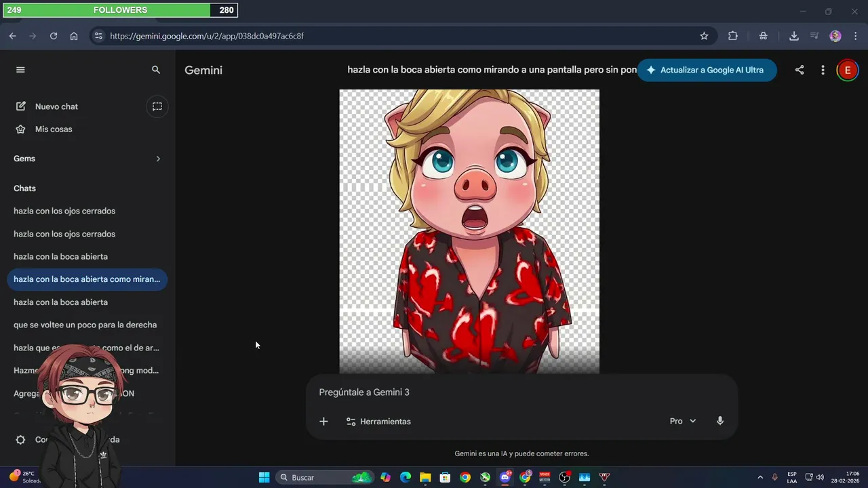Switch ESP LAA keyboard language
Image resolution: width=868 pixels, height=488 pixels.
click(x=792, y=477)
